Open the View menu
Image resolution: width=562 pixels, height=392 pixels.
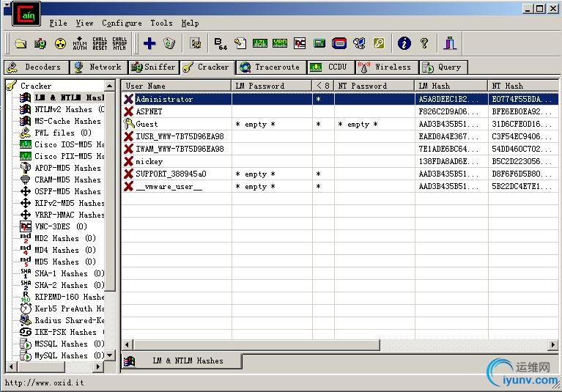point(84,23)
